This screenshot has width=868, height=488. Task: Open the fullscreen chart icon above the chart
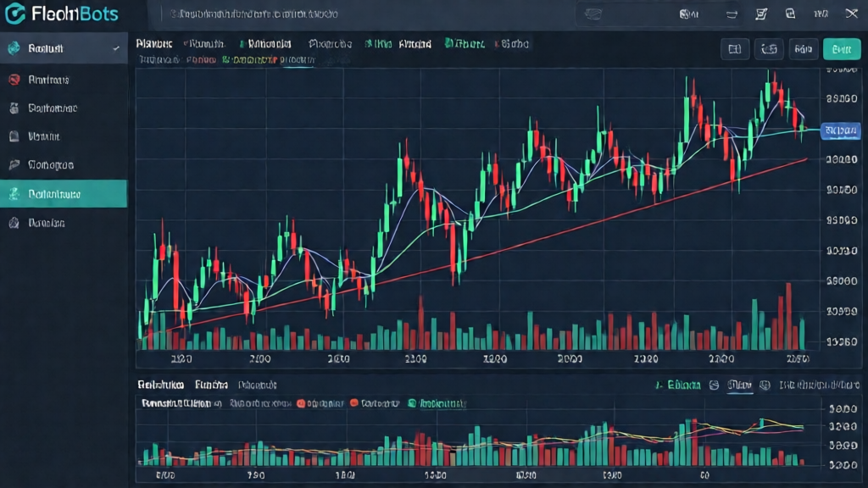click(x=734, y=49)
